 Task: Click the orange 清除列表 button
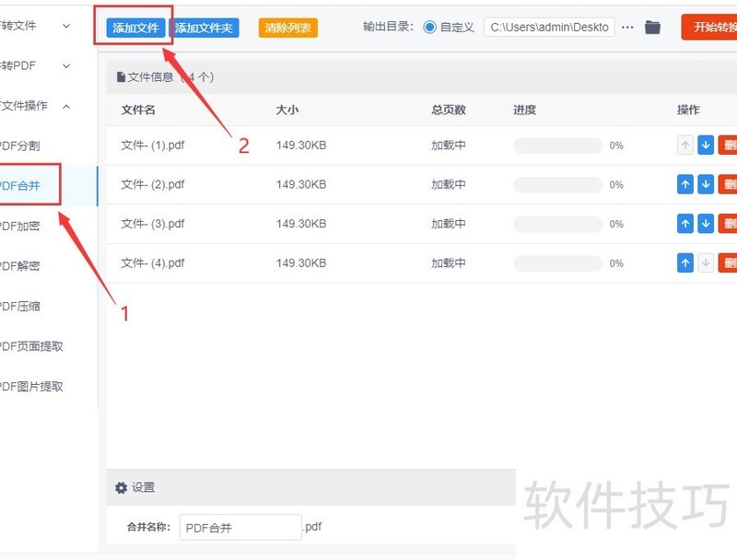click(288, 28)
